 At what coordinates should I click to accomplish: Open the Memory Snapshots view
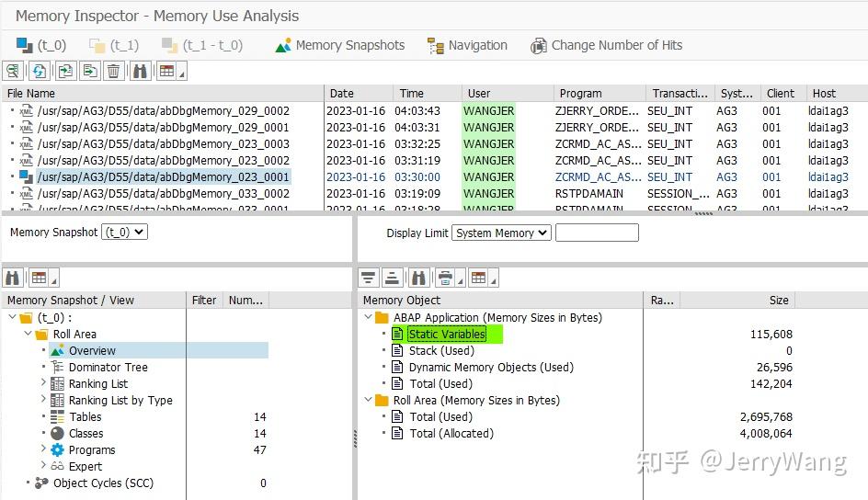click(x=340, y=45)
